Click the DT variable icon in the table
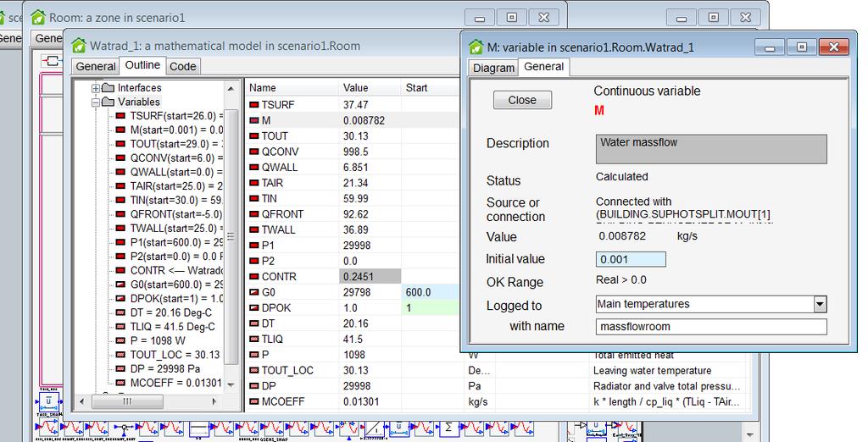 [x=254, y=323]
